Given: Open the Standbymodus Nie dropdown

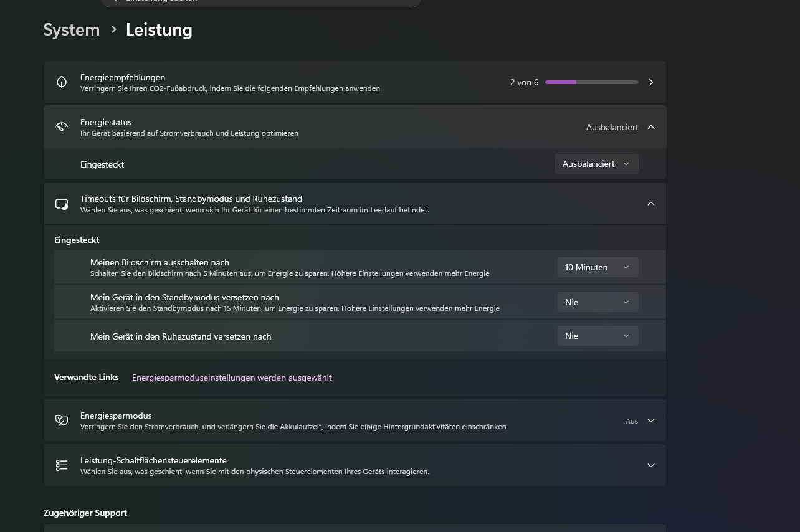Looking at the screenshot, I should [x=597, y=302].
